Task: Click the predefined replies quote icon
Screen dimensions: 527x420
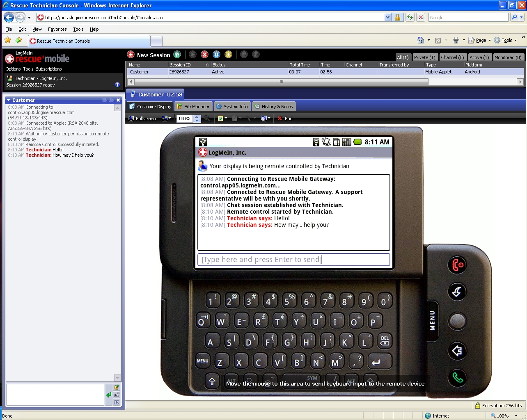Action: coord(117,402)
